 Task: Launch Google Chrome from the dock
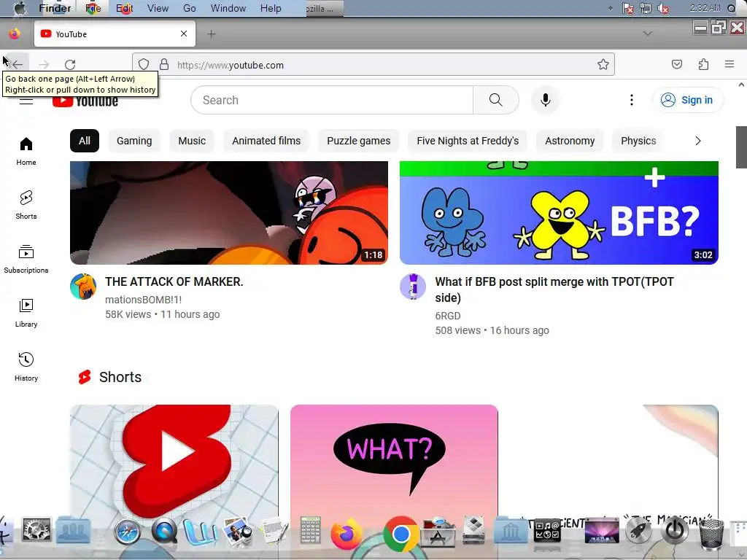pos(401,534)
